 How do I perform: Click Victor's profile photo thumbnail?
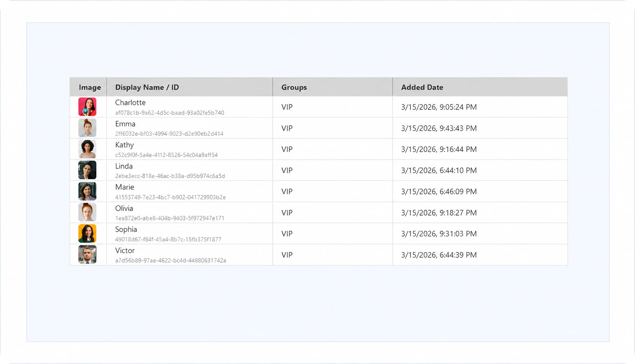tap(87, 254)
